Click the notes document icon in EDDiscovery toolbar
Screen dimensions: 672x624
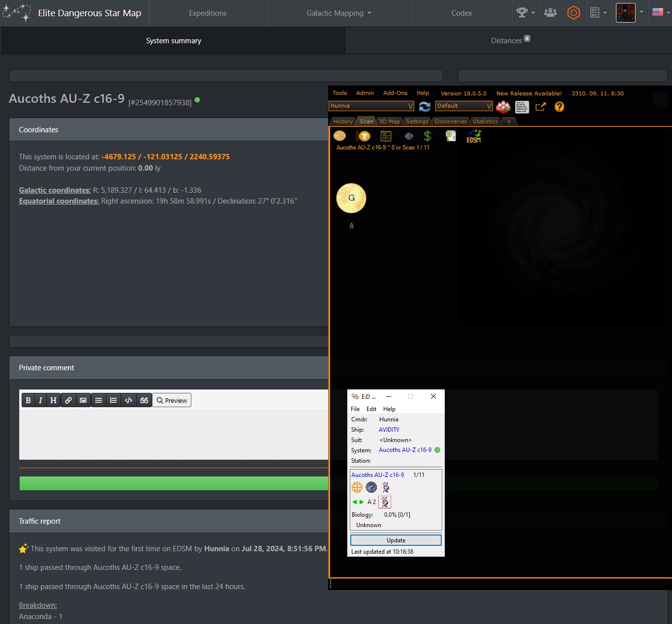(522, 107)
